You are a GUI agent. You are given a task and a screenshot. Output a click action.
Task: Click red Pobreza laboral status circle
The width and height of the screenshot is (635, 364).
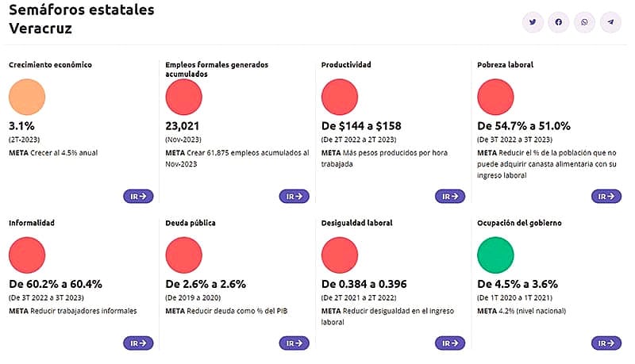point(496,98)
